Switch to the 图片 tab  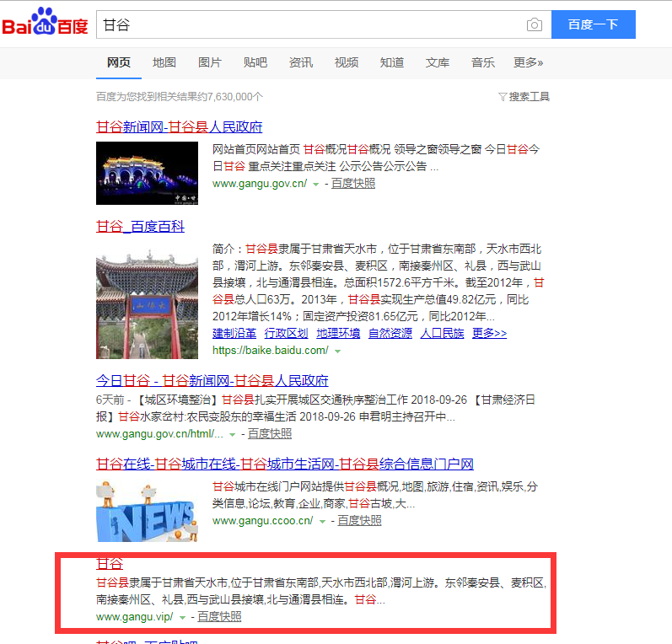(x=210, y=62)
